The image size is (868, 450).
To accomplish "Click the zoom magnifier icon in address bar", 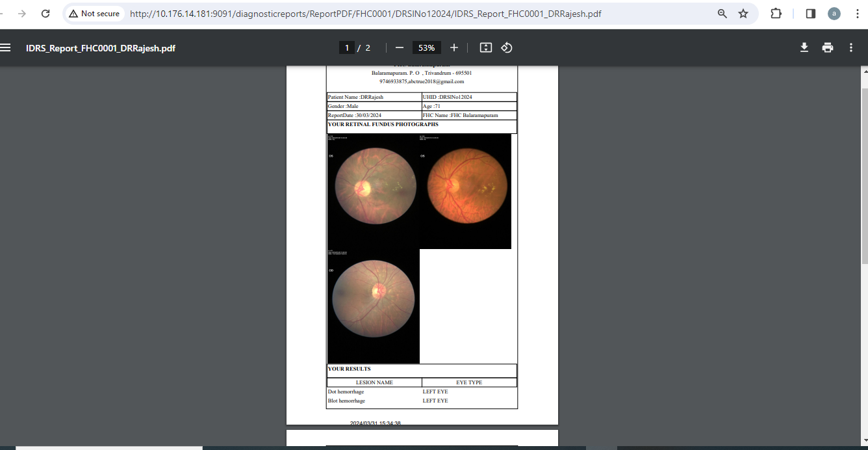I will 722,14.
